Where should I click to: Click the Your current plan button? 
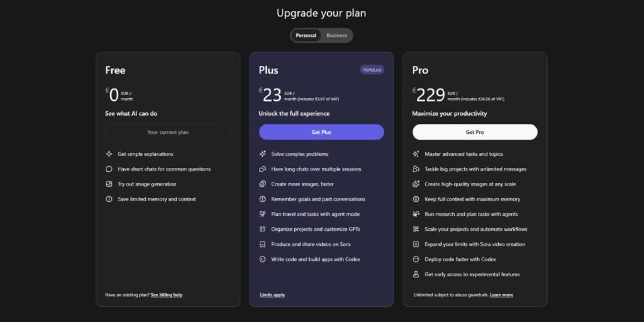(x=168, y=132)
